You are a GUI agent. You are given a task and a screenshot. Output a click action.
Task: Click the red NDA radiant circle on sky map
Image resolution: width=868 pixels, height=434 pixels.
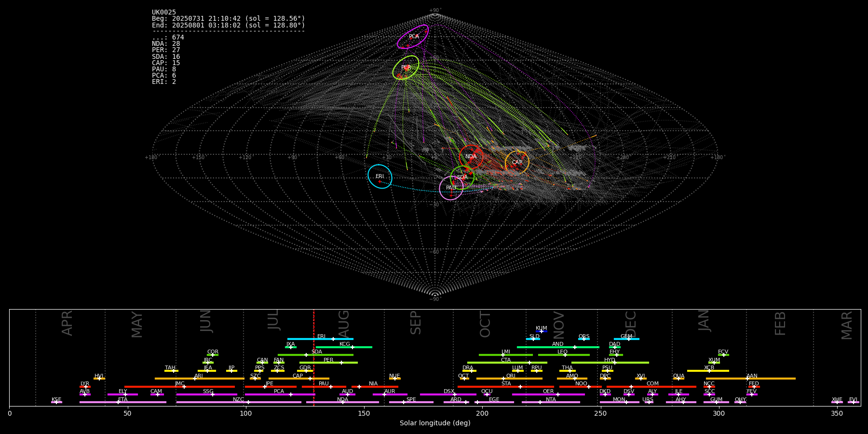(x=471, y=156)
